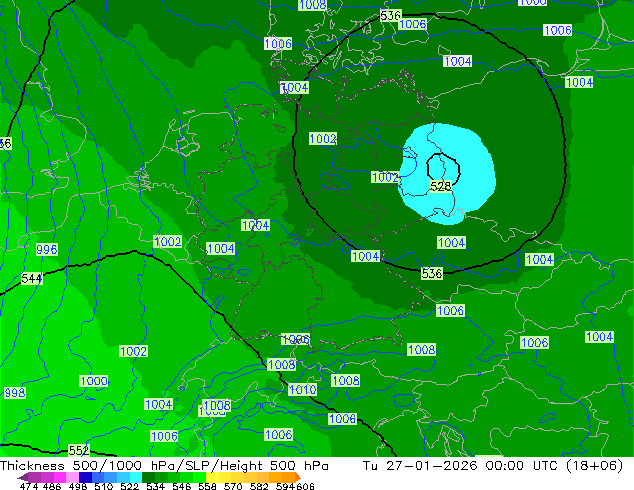The height and width of the screenshot is (490, 634).
Task: Click the 1010 pressure isobar label
Action: click(x=302, y=390)
